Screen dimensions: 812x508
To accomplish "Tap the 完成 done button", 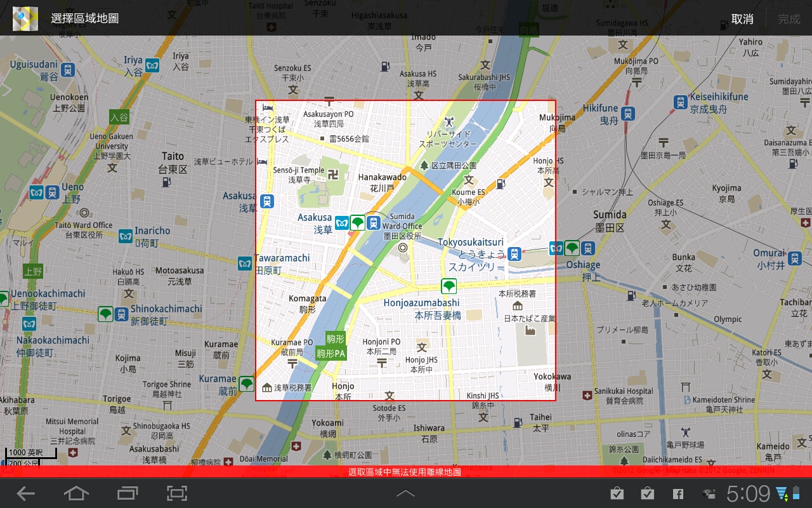I will pyautogui.click(x=789, y=19).
